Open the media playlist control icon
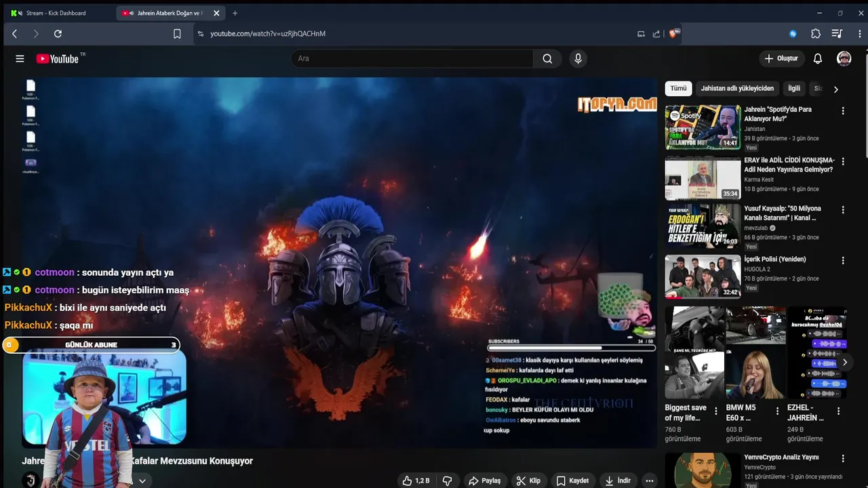Screen dimensions: 868x488 (837, 33)
